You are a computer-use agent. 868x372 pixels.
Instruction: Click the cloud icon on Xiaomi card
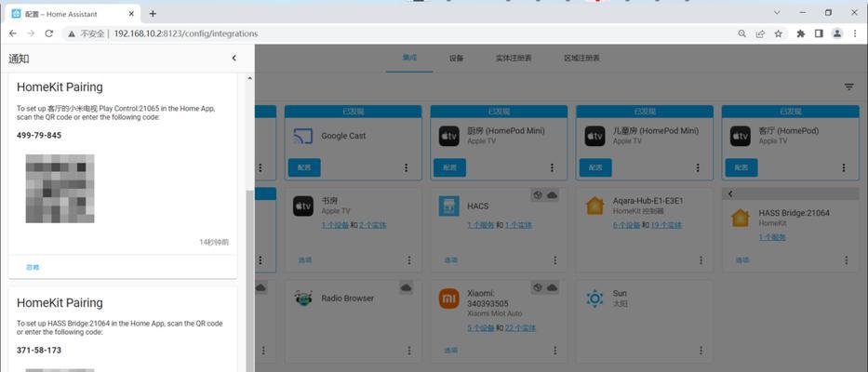(552, 287)
